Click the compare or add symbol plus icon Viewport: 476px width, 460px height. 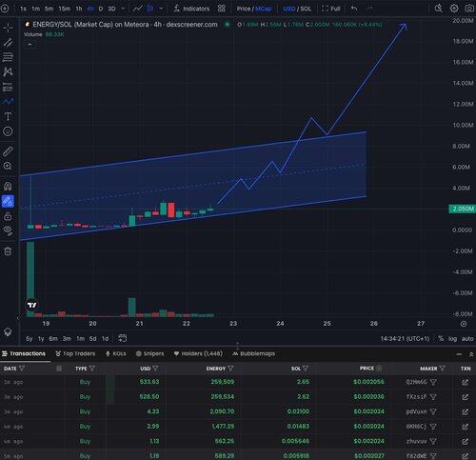tap(5, 9)
